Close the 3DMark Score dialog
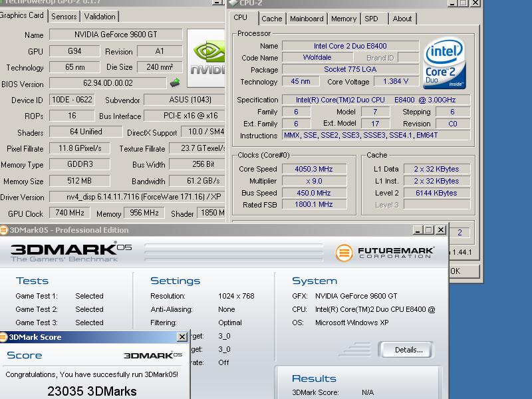532x399 pixels. click(182, 337)
